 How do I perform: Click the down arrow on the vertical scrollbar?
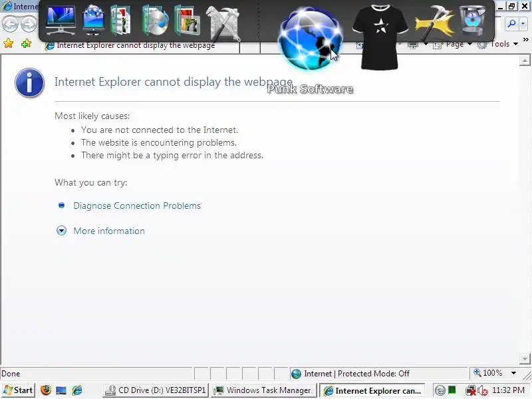pos(525,358)
